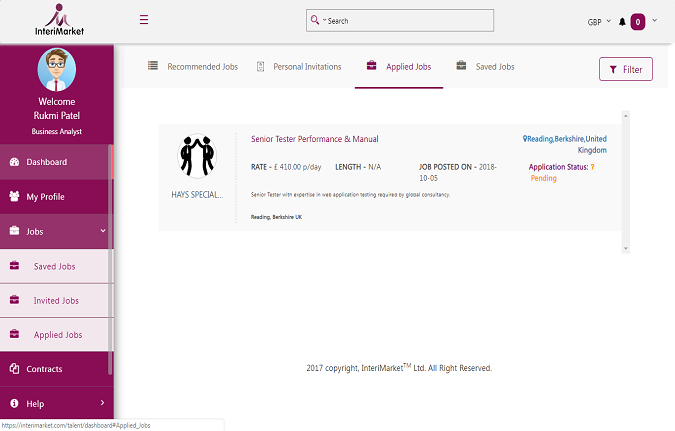Go to Dashboard in sidebar
The image size is (675, 431).
[x=47, y=162]
